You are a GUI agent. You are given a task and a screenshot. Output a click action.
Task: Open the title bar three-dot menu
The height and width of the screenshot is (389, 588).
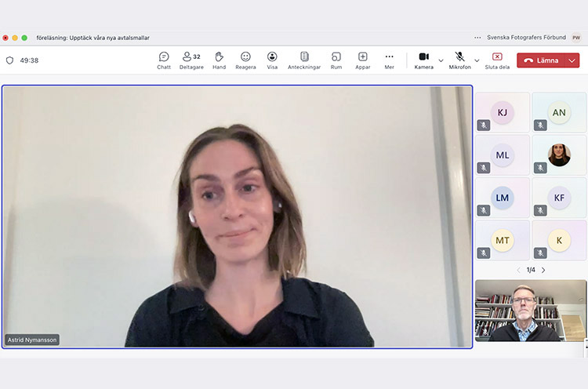coord(477,37)
